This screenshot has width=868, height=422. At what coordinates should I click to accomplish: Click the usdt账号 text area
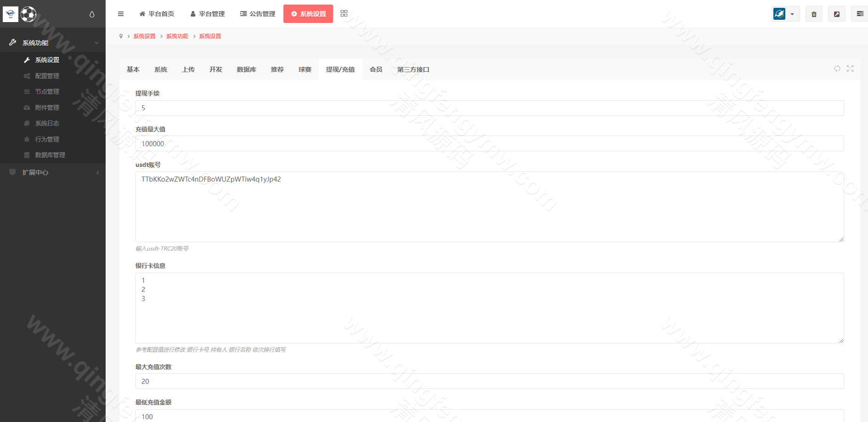490,207
